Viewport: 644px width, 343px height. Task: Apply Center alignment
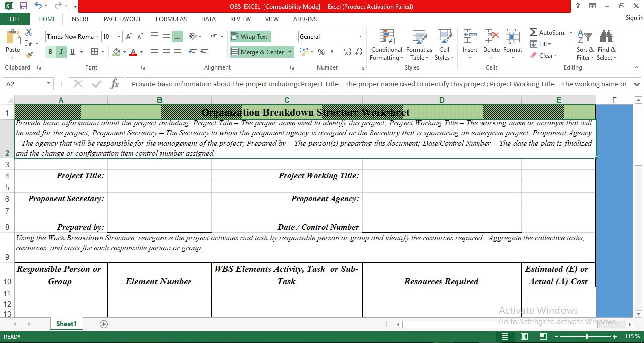[x=167, y=52]
